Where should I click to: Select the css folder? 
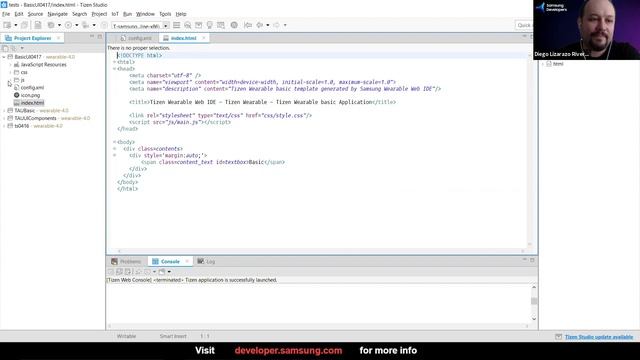[24, 72]
